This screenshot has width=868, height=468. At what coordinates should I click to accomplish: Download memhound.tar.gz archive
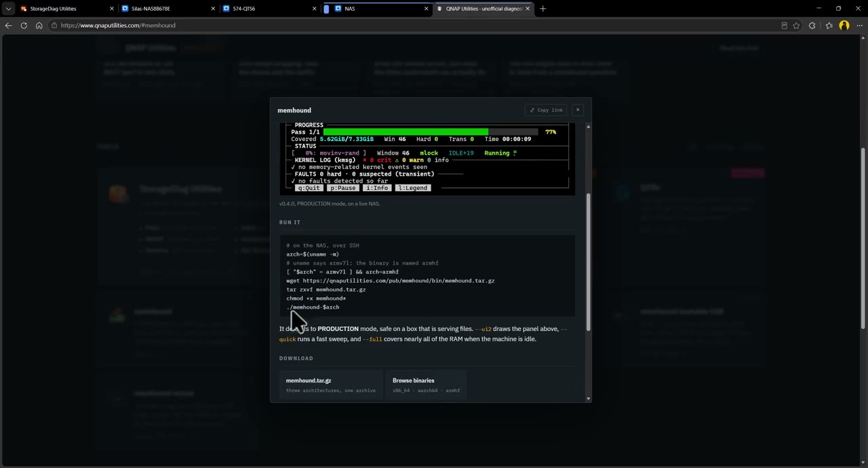[330, 385]
